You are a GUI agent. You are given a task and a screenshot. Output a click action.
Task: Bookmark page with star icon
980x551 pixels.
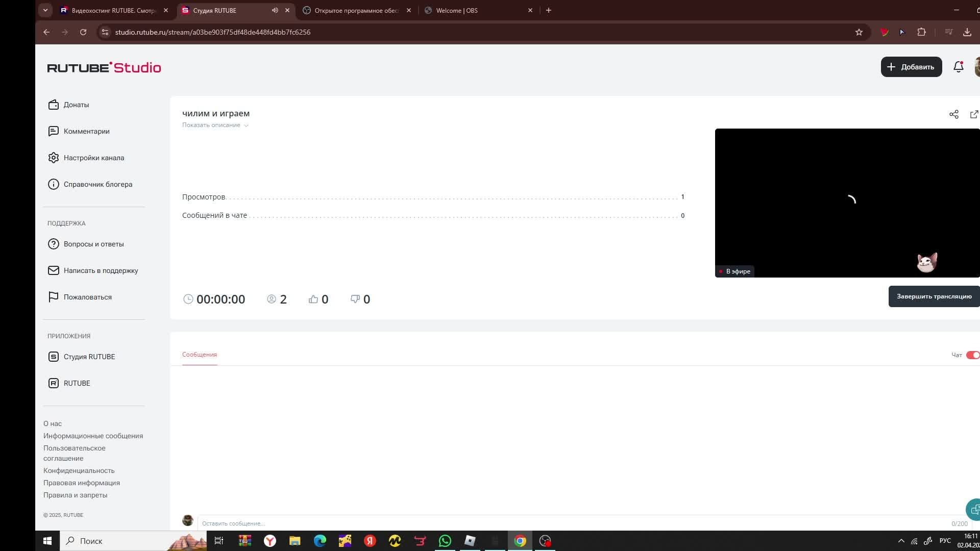(859, 32)
